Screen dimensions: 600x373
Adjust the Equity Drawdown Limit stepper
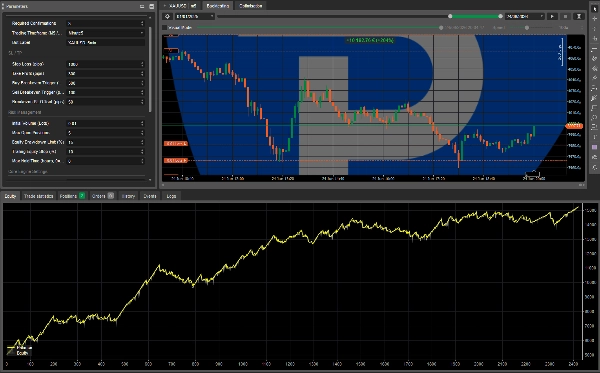(142, 142)
